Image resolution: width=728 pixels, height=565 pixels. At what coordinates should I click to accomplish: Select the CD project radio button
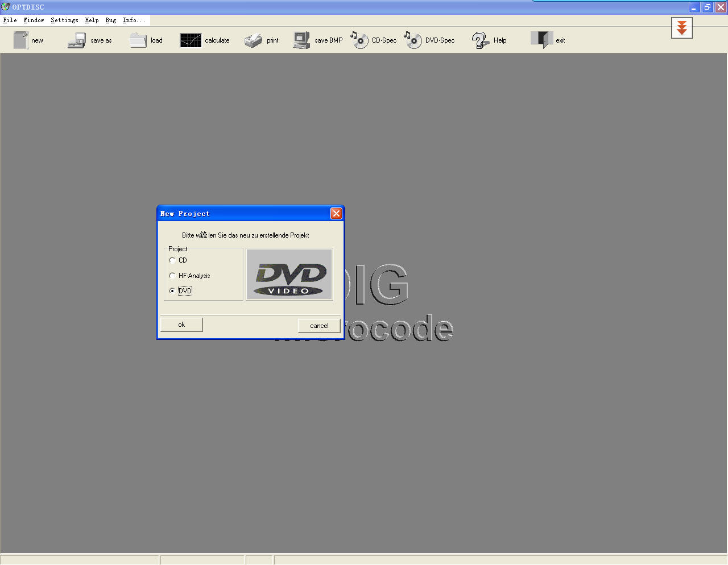172,260
